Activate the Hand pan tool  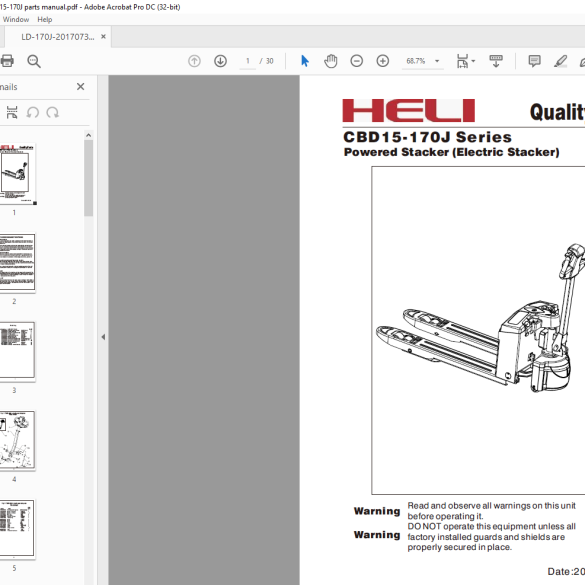tap(331, 61)
